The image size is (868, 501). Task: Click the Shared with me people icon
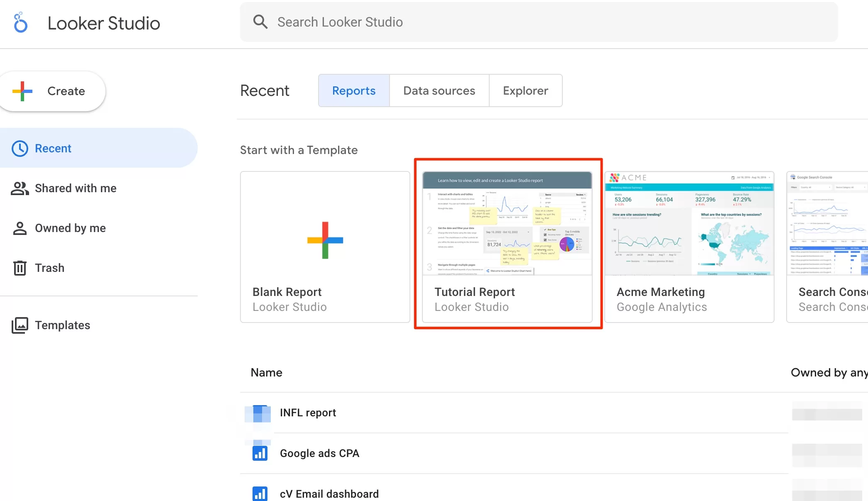20,188
